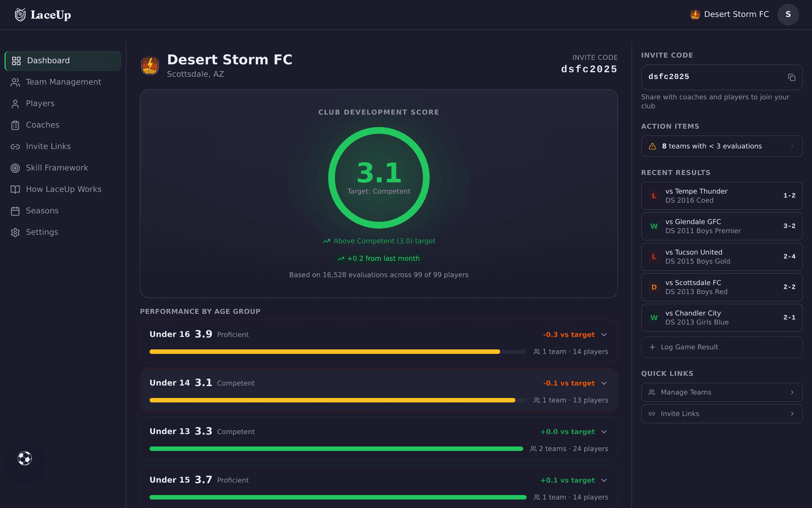Screen dimensions: 812x508
Task: Expand the Under 15 age group row
Action: click(604, 480)
